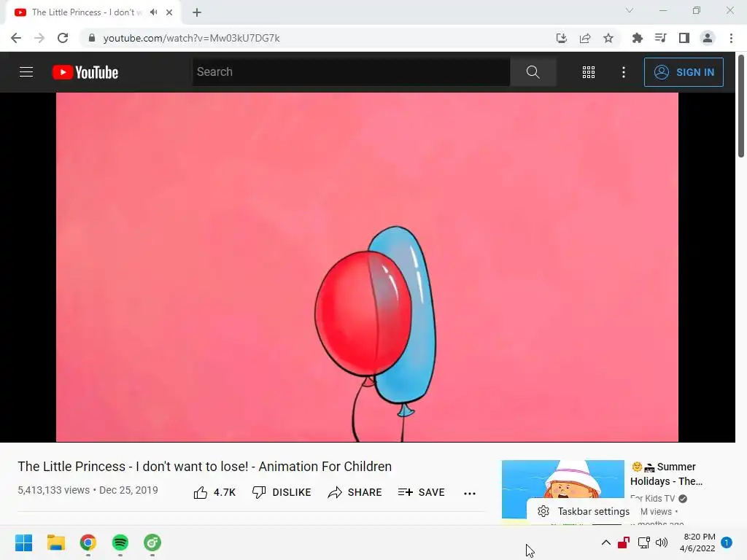747x560 pixels.
Task: Open the SHARE dialog
Action: (x=355, y=492)
